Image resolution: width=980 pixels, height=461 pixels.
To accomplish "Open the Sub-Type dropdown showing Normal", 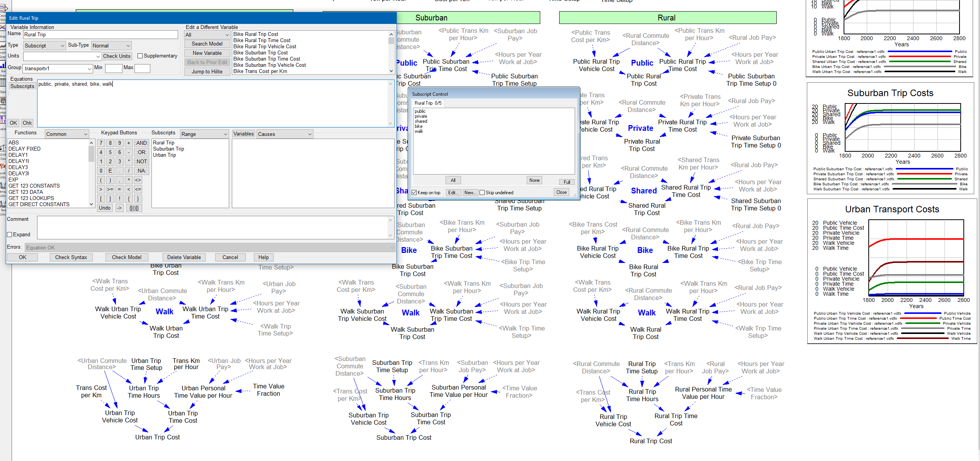I will pos(111,46).
